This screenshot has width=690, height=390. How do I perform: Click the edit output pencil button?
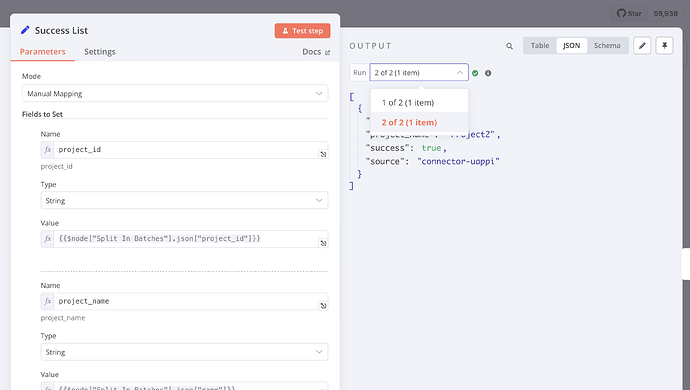click(x=642, y=45)
